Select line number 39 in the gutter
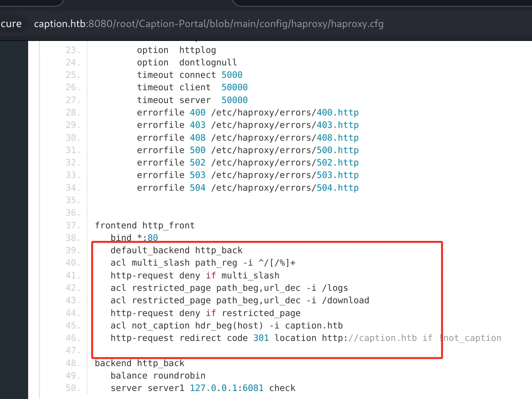Screen dimensions: 532x399 [73, 250]
